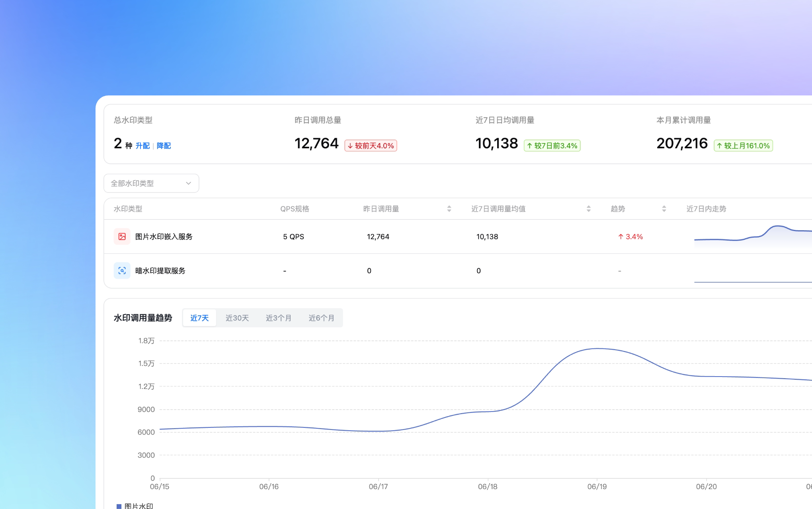Click the 图片水印嵌入服务 7-day sparkline
Screen dimensions: 812x509
[x=753, y=237]
